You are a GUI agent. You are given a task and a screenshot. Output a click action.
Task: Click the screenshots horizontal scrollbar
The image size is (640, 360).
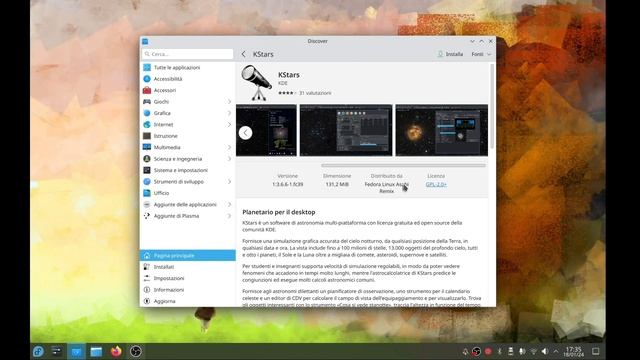coord(403,166)
